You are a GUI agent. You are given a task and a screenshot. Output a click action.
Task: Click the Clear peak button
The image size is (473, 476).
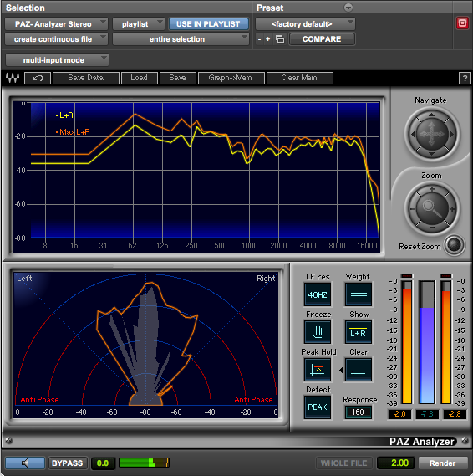click(359, 370)
